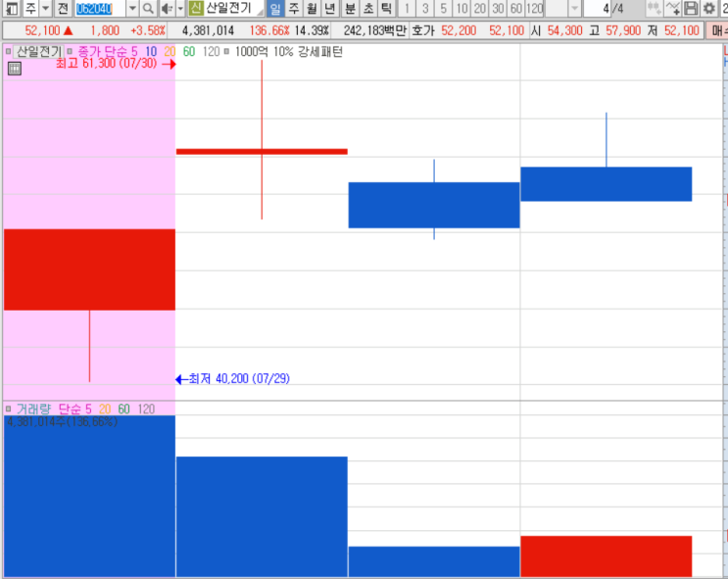Click the panel layout icon at toolbar start
This screenshot has width=728, height=579.
click(x=11, y=9)
